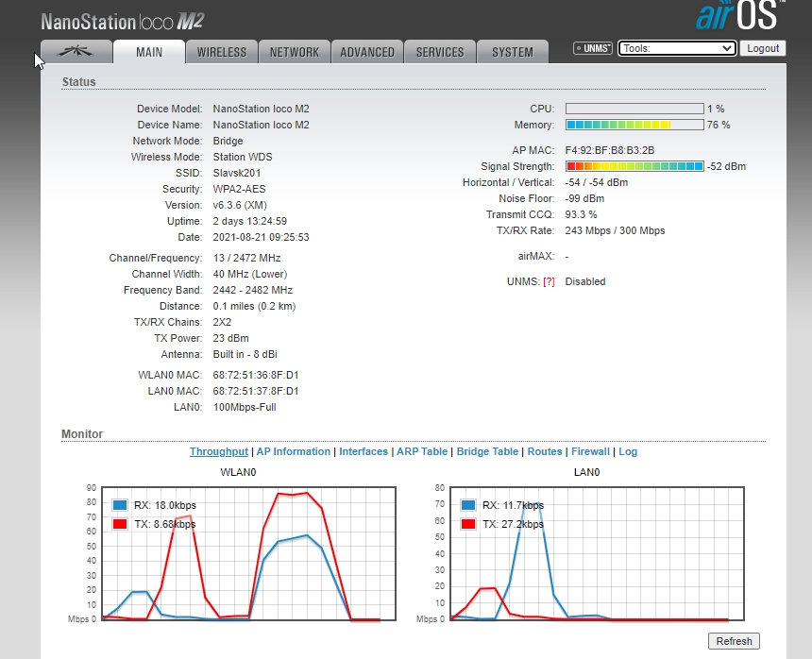The width and height of the screenshot is (812, 659).
Task: Click the security value WPA2-AES
Action: point(239,189)
